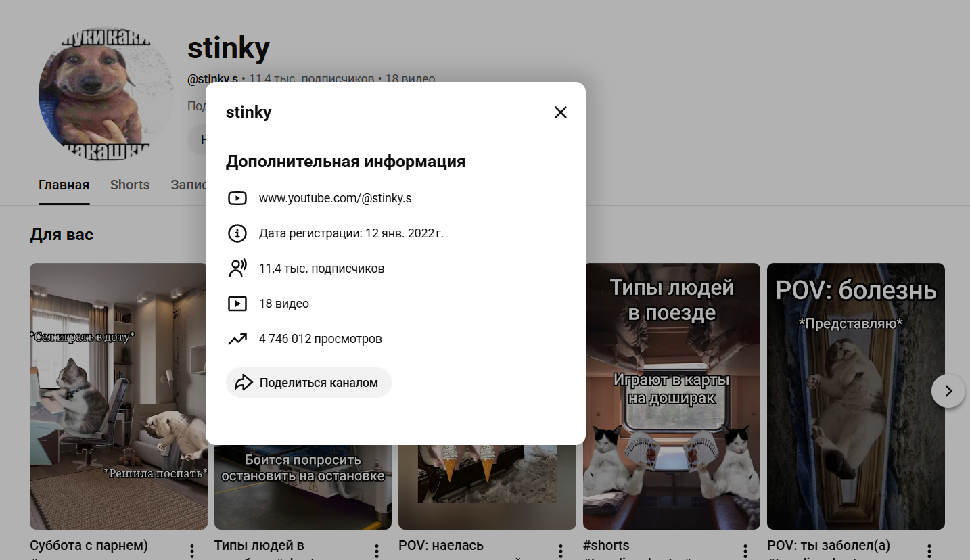Image resolution: width=970 pixels, height=560 pixels.
Task: Click the subscribers people icon
Action: click(237, 269)
